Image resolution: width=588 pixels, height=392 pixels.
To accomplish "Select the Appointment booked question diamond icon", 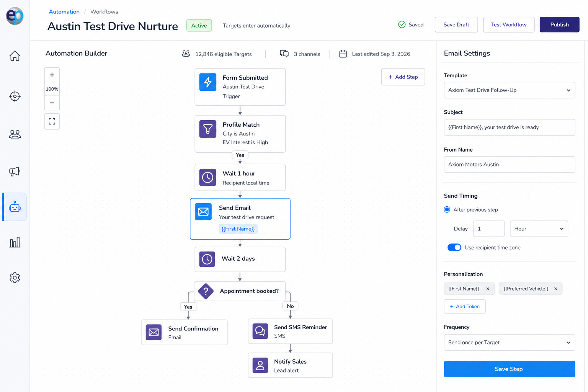I will point(206,291).
